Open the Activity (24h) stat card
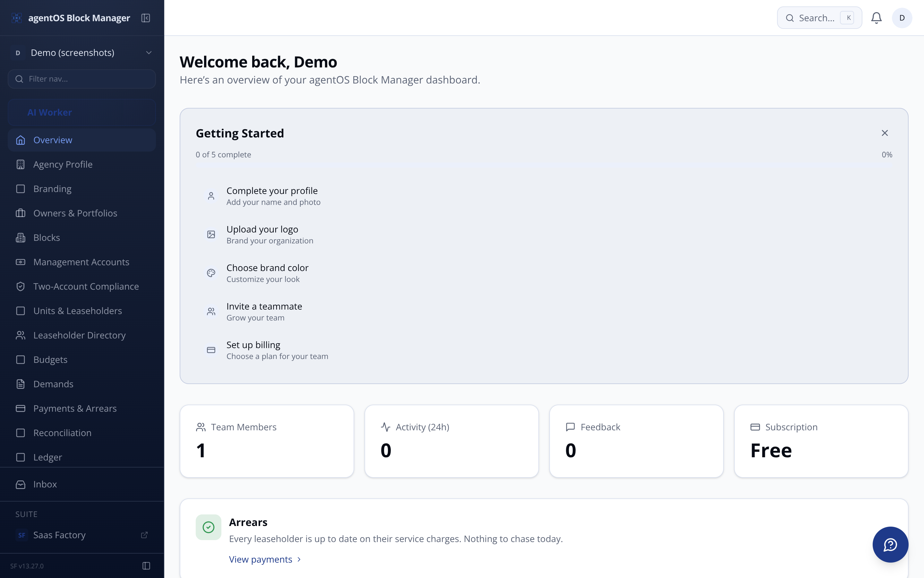The image size is (924, 578). coord(452,441)
